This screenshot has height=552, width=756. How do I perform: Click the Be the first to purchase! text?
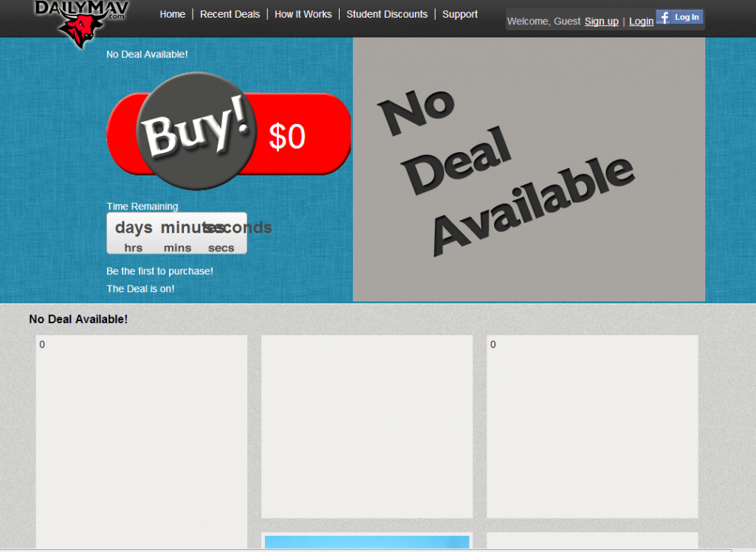point(159,272)
